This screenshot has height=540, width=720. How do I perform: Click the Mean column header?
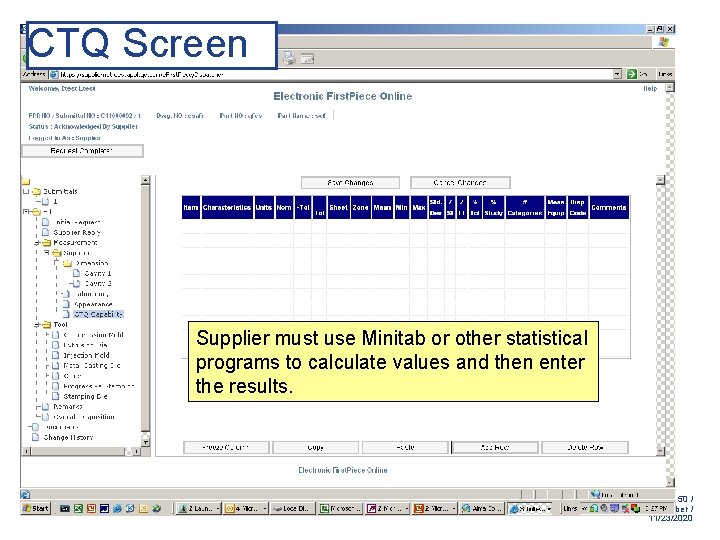pos(382,208)
